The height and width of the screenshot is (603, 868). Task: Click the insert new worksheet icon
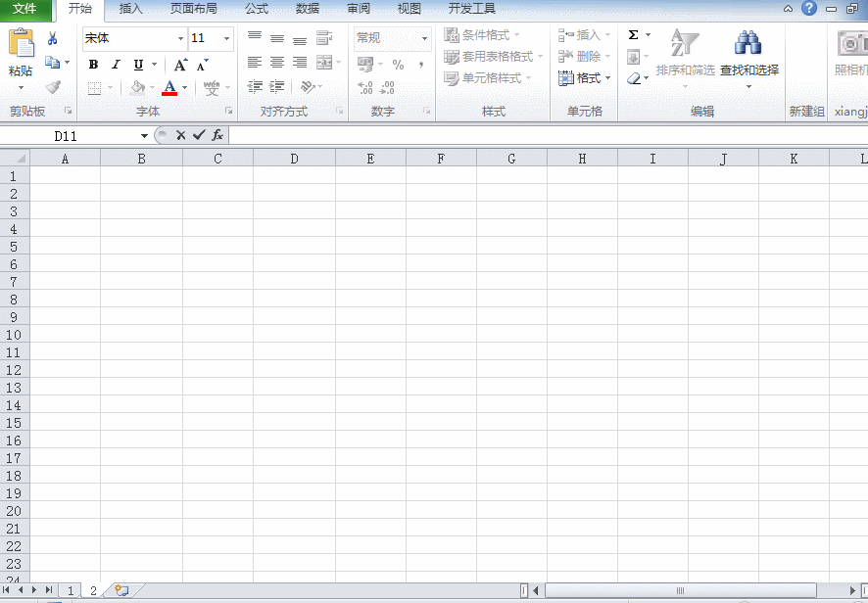[121, 590]
